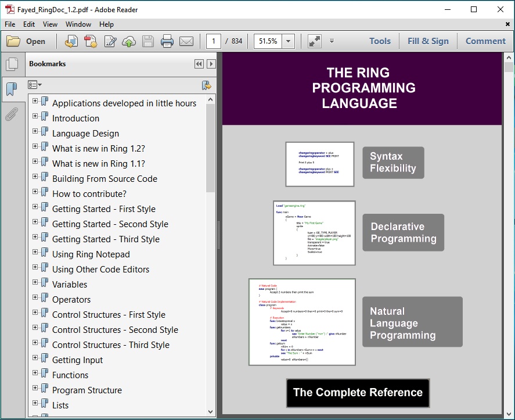Open the Page Thumbnails panel icon
Screen dimensions: 515x420
pyautogui.click(x=12, y=64)
